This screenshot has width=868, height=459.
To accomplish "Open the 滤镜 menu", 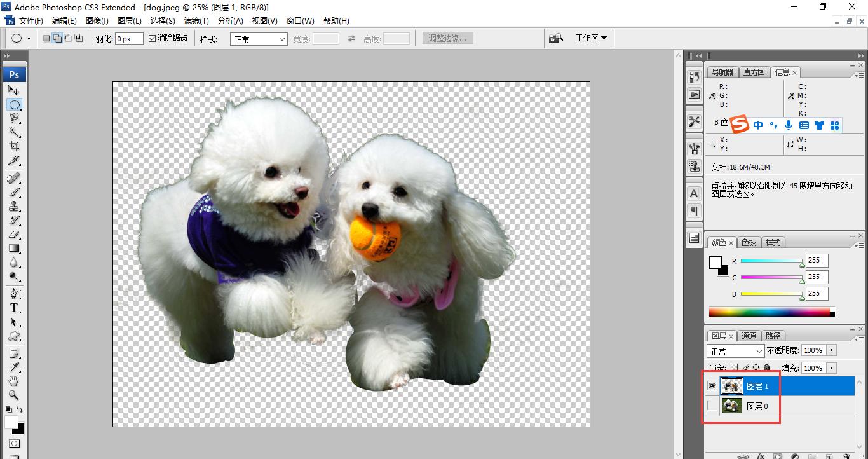I will (196, 20).
